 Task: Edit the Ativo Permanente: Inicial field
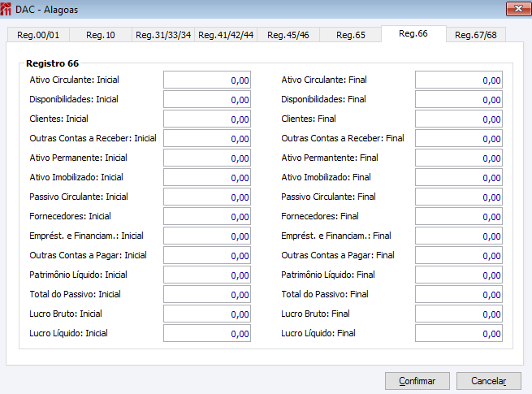[207, 158]
